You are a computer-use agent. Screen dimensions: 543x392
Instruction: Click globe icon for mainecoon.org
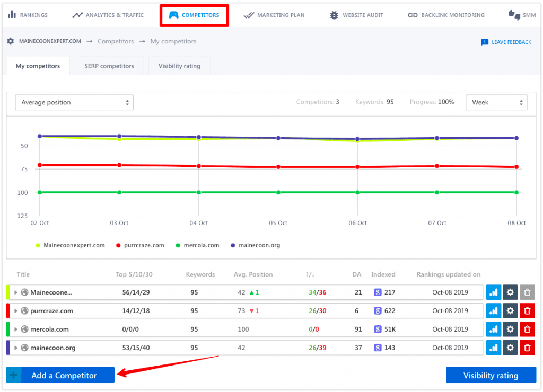24,348
